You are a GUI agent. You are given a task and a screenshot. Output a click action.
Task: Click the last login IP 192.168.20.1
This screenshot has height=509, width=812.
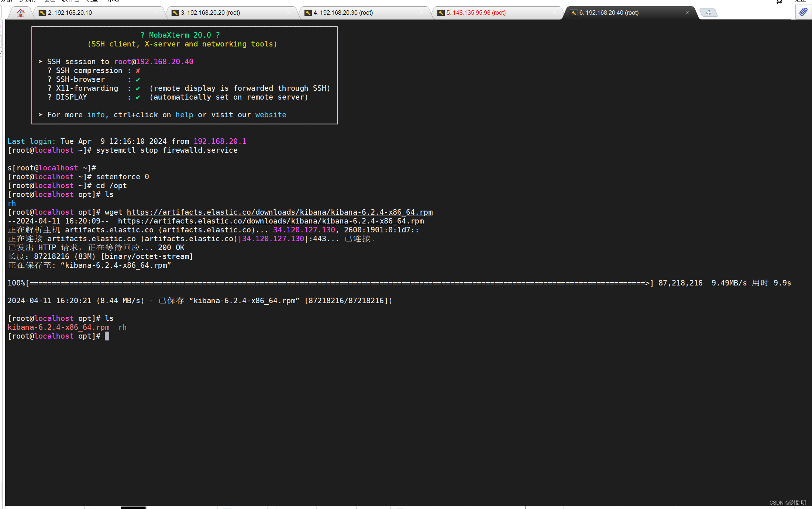tap(220, 141)
